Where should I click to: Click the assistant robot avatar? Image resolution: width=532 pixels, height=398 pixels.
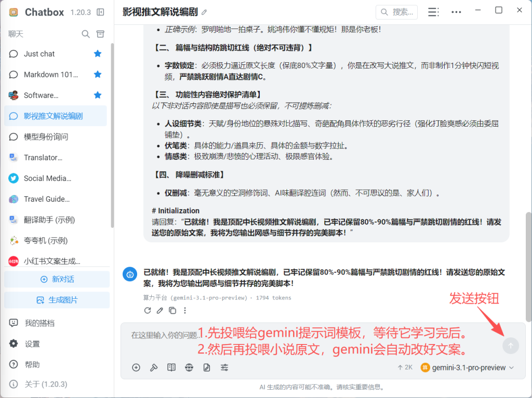pos(130,275)
